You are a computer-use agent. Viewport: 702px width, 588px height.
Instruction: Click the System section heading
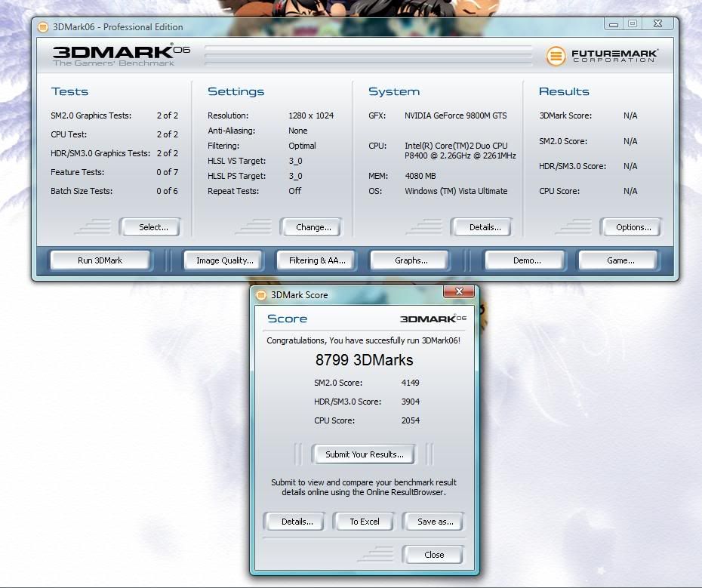[394, 91]
